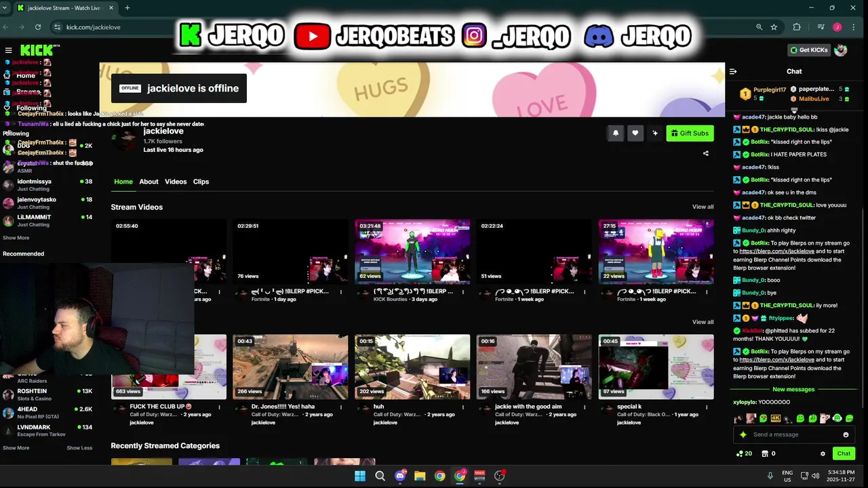Click the Gift Subs button
The image size is (868, 488).
tap(690, 134)
